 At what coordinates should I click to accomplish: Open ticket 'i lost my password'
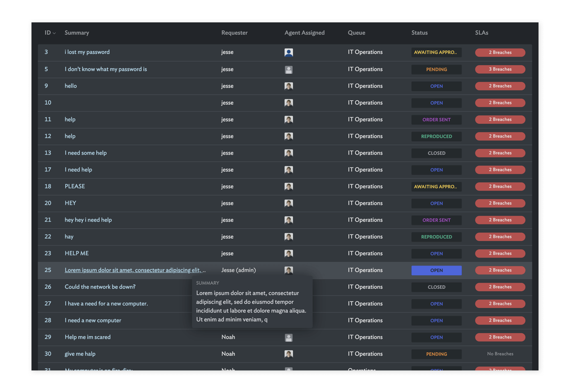87,52
